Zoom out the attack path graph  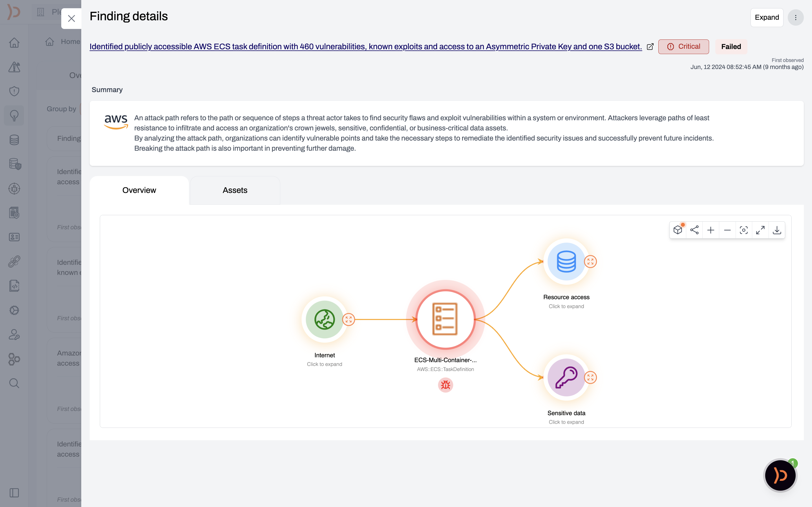click(x=727, y=230)
